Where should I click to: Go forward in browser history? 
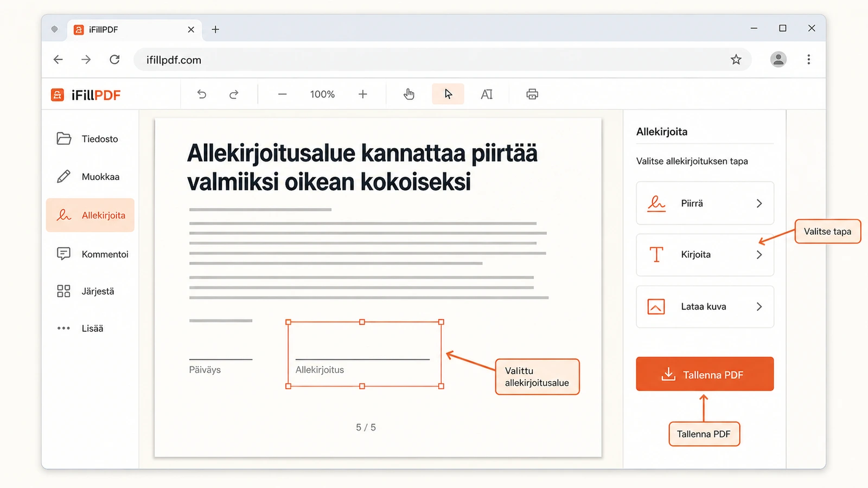86,60
